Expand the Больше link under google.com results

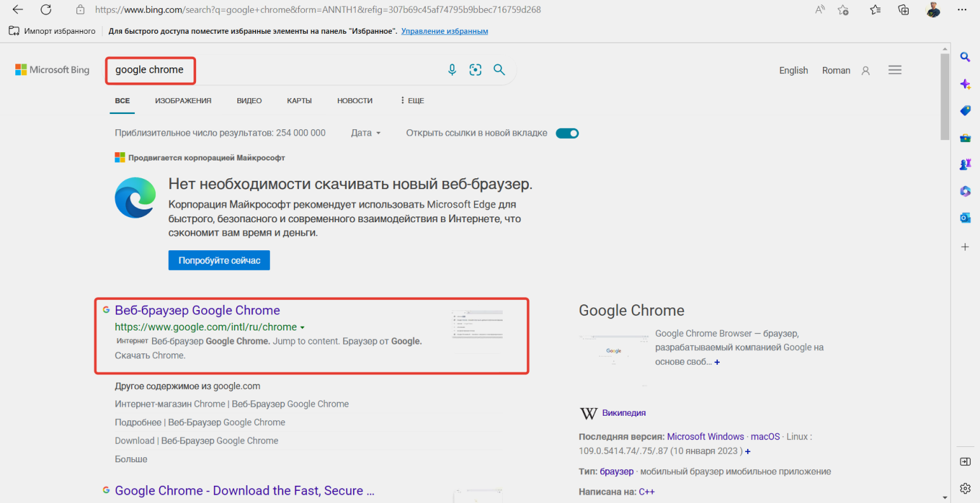point(131,459)
